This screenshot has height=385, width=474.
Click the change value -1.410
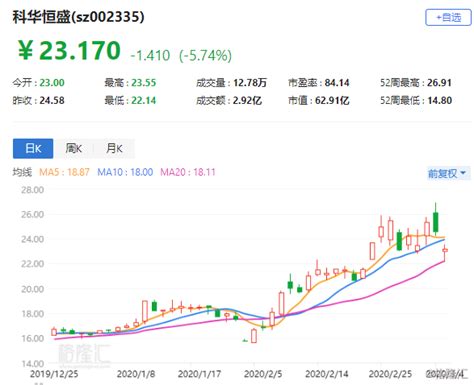(150, 55)
